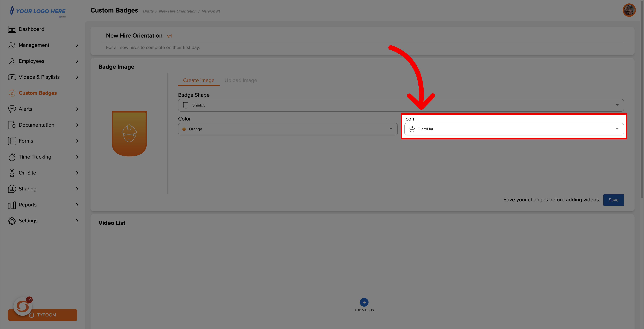
Task: Click the orange TYFOOM button
Action: coord(43,315)
